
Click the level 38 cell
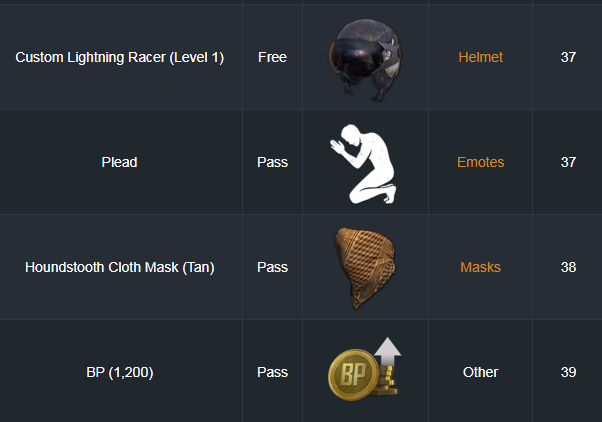[568, 267]
